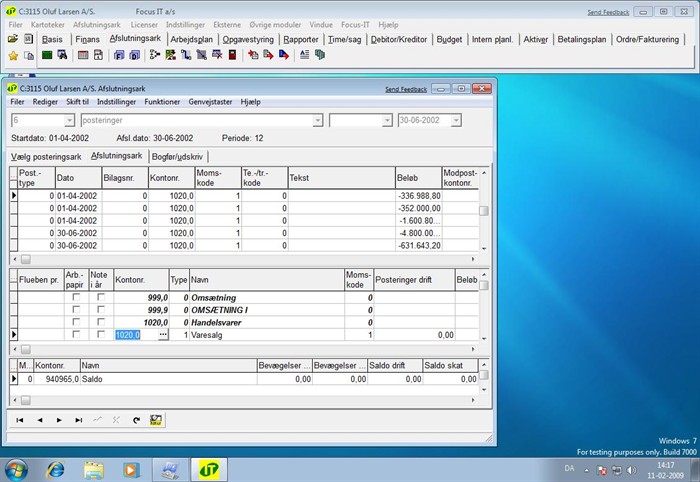Viewport: 700px width, 482px height.
Task: Click the red calendar table toolbar icon
Action: pyautogui.click(x=83, y=55)
